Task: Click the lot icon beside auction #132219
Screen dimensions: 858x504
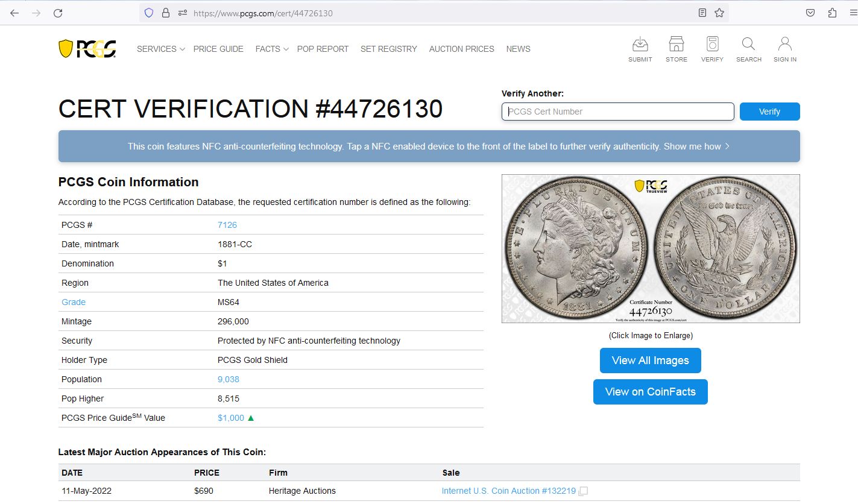Action: coord(583,491)
